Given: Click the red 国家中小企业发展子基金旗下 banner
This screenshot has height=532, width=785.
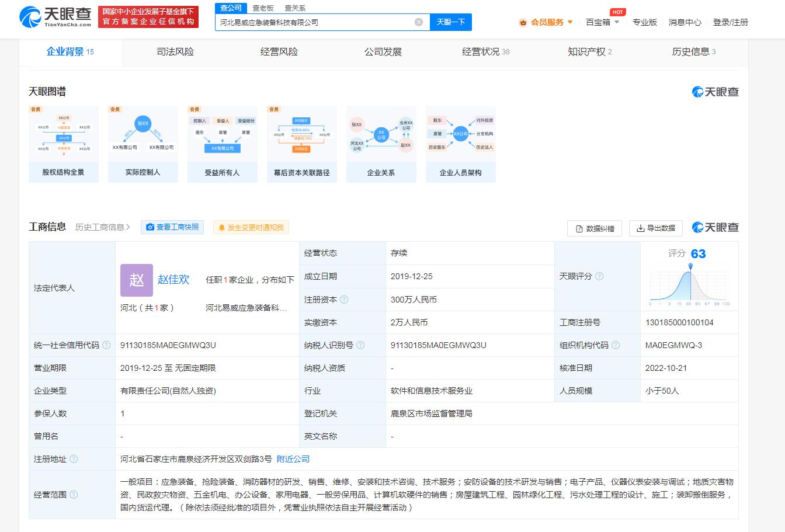Looking at the screenshot, I should 148,17.
